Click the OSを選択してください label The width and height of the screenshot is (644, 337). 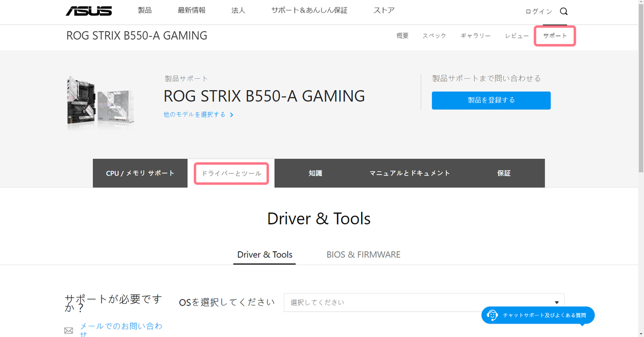[x=226, y=302]
